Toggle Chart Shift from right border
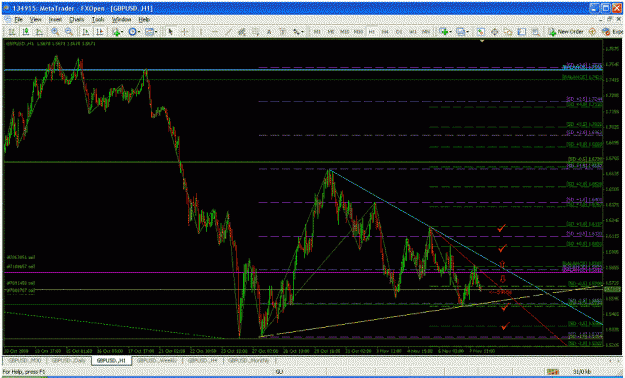This screenshot has width=625, height=378. pyautogui.click(x=100, y=32)
